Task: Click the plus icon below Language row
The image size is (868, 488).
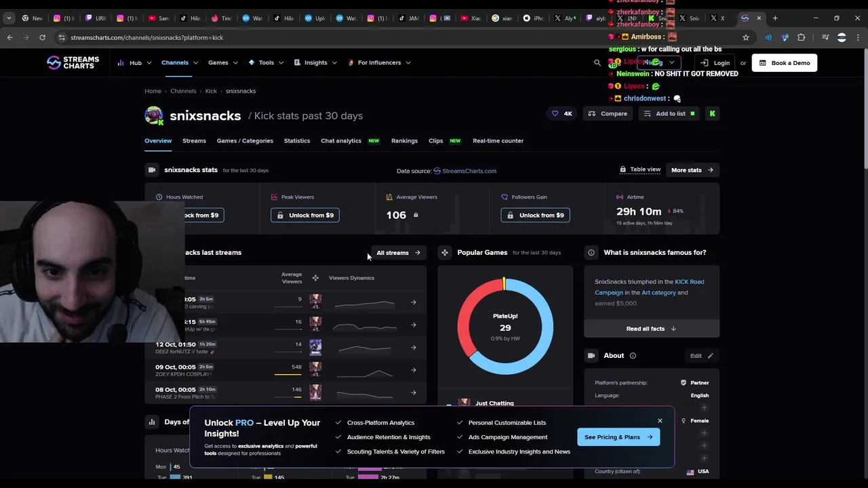Action: click(704, 408)
